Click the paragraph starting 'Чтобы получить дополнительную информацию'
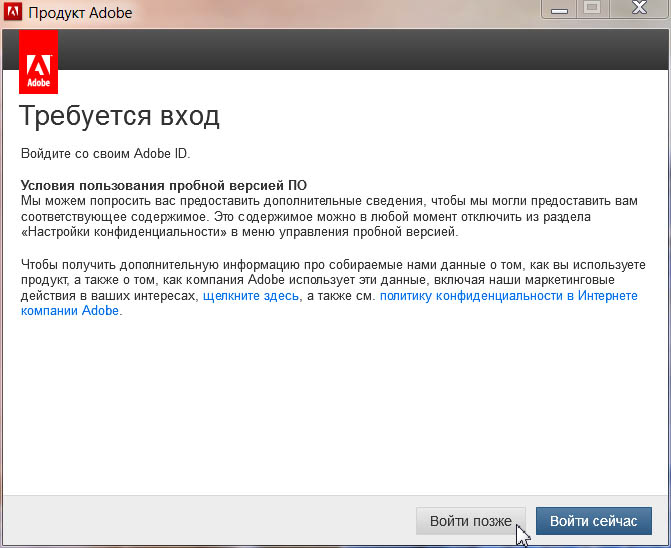The image size is (671, 548). [x=333, y=287]
